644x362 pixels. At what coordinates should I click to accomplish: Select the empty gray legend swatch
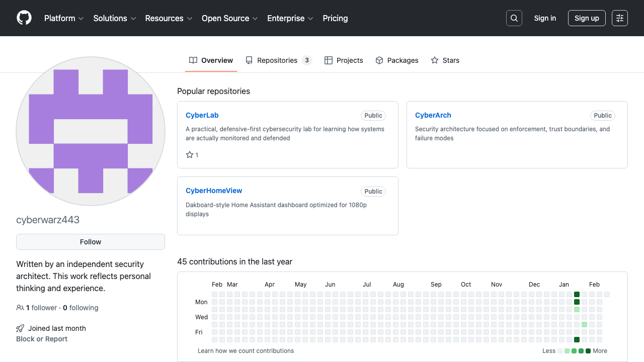click(560, 351)
